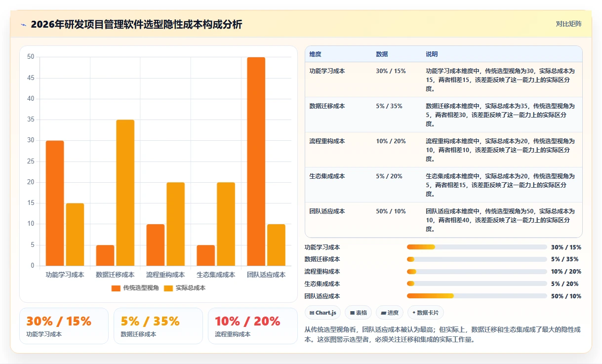The image size is (602, 364).
Task: Click the Chart.js chip
Action: pos(323,313)
